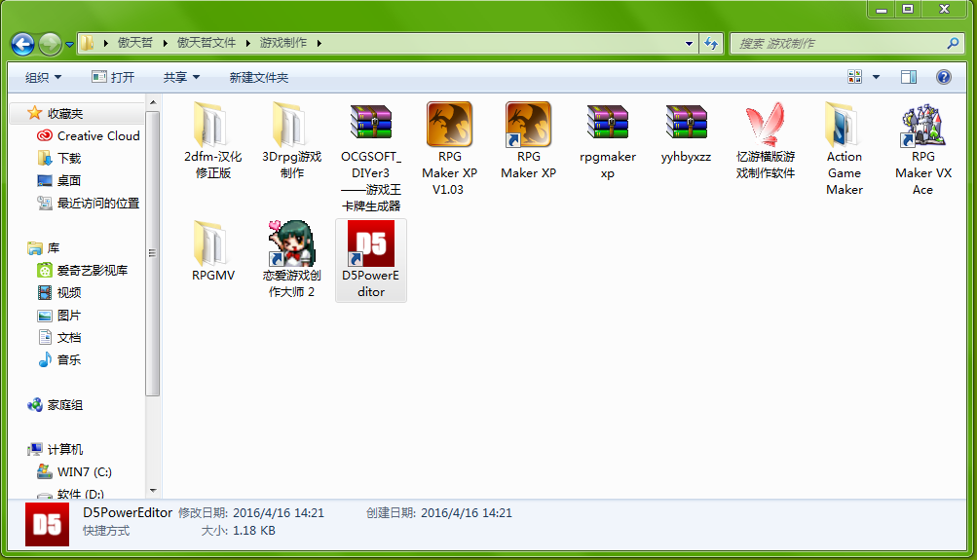Select the RPG Maker VX Ace shortcut

[x=922, y=124]
